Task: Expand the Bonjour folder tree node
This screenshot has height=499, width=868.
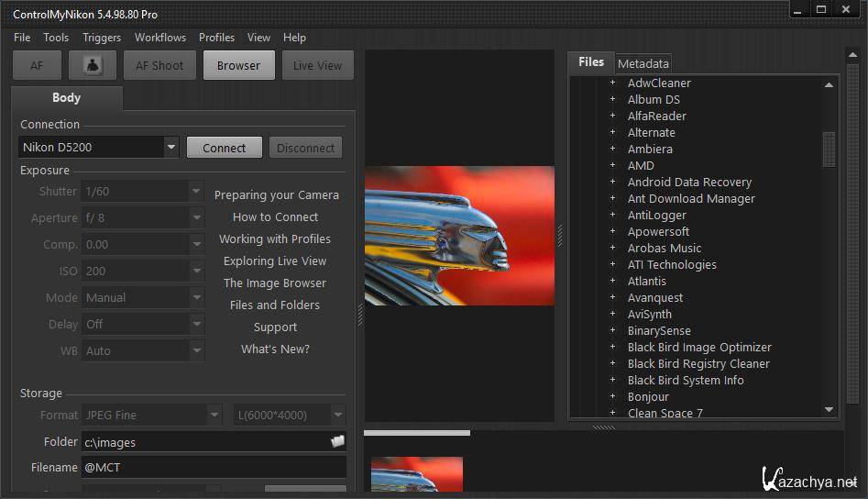Action: pos(613,396)
